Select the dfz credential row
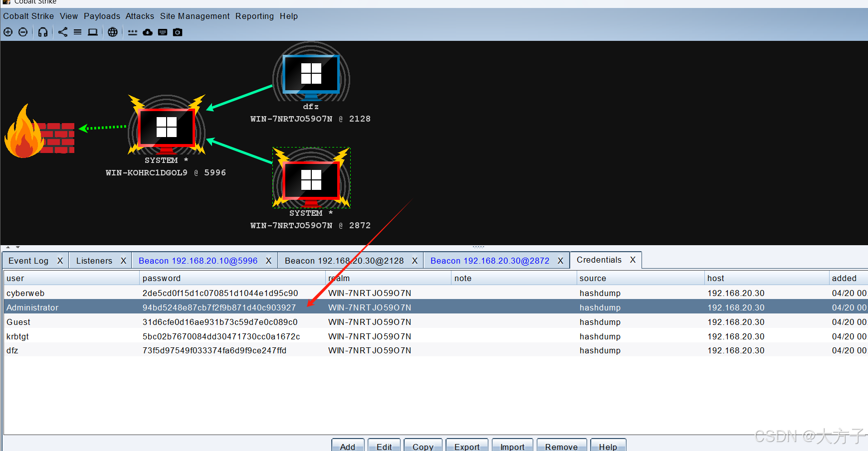868x451 pixels. (436, 350)
